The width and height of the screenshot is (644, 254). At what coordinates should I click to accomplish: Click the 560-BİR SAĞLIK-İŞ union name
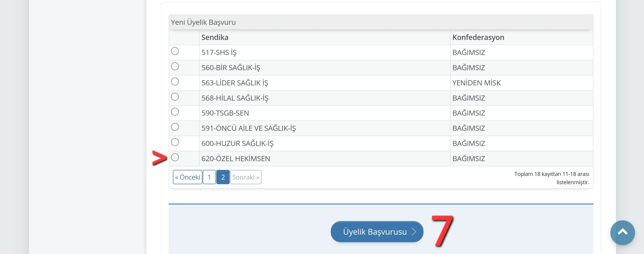[231, 68]
